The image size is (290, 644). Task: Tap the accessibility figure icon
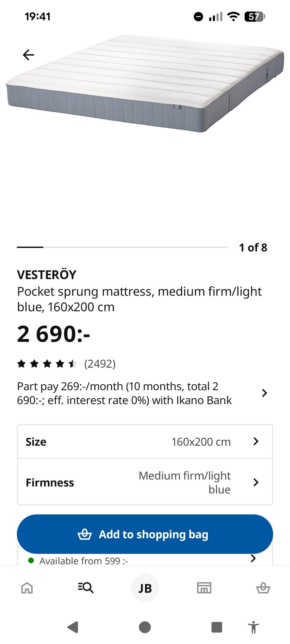[253, 627]
